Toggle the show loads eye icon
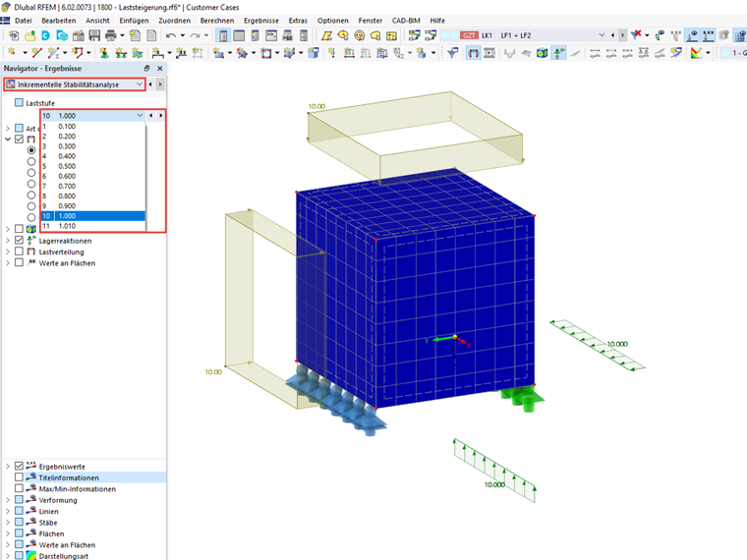This screenshot has height=560, width=747. point(693,35)
